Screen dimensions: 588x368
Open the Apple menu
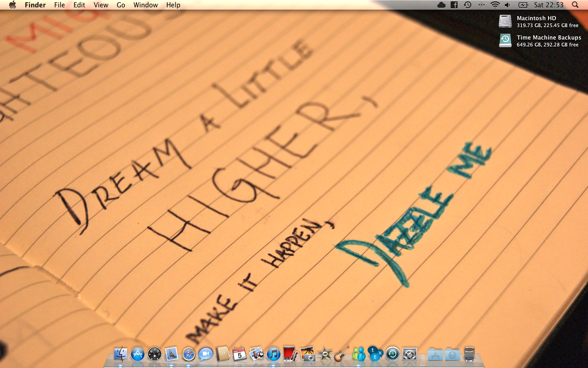(x=12, y=5)
